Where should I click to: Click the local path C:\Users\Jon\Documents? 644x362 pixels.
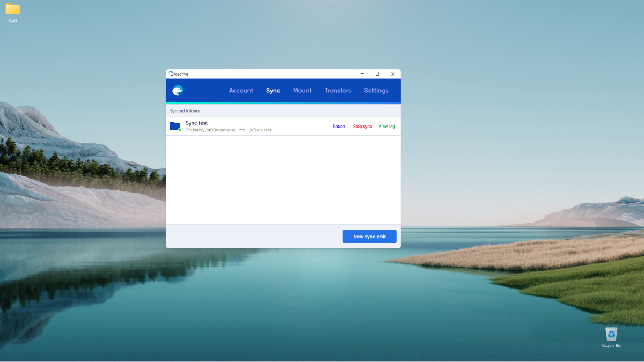coord(210,130)
